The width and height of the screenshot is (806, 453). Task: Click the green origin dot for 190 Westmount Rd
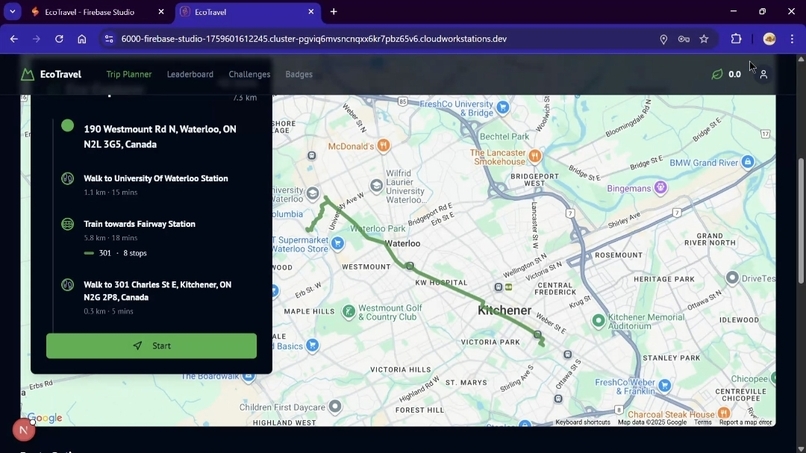(x=67, y=125)
